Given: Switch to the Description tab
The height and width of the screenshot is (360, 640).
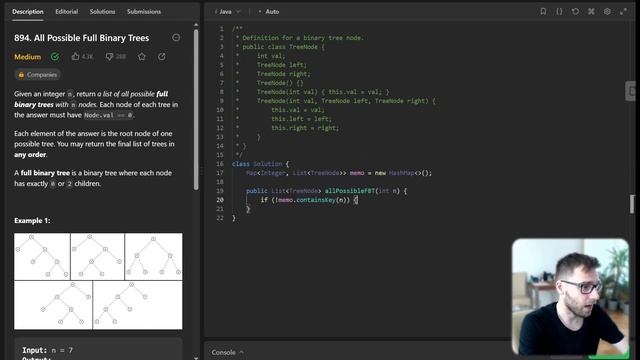Looking at the screenshot, I should coord(28,11).
